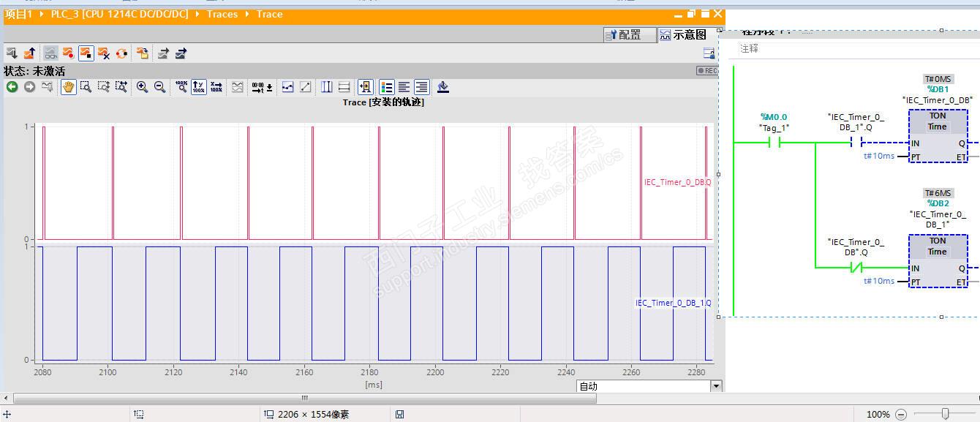
Task: Switch to the 配置 tab
Action: click(630, 34)
